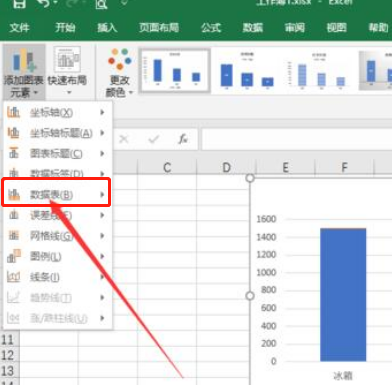
Task: Select column F header
Action: 344,167
